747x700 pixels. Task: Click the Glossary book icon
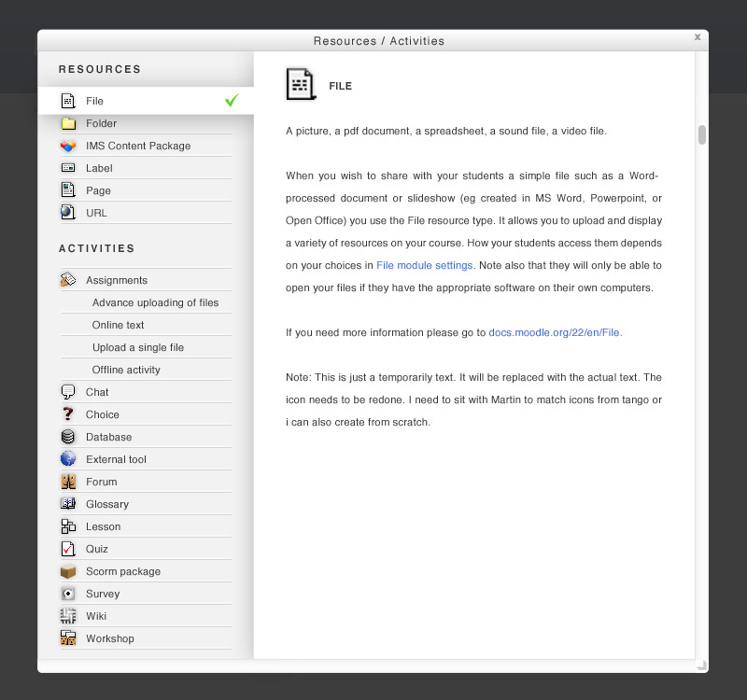click(x=68, y=503)
